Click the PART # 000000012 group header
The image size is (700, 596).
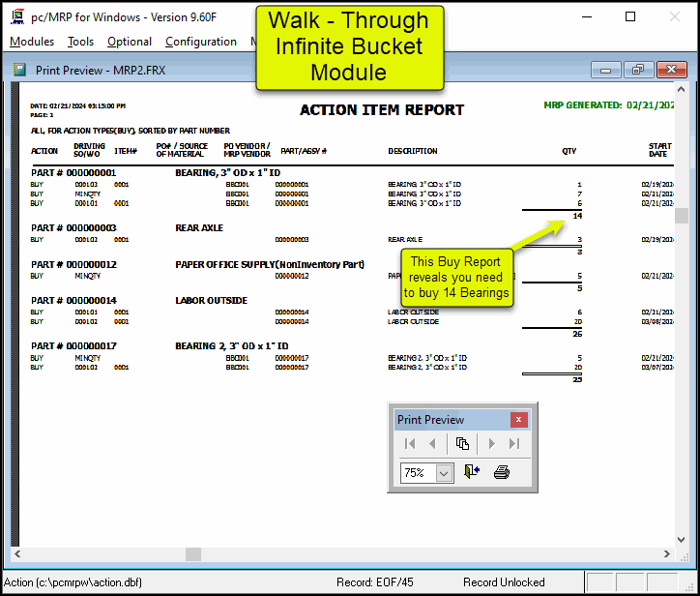point(73,264)
